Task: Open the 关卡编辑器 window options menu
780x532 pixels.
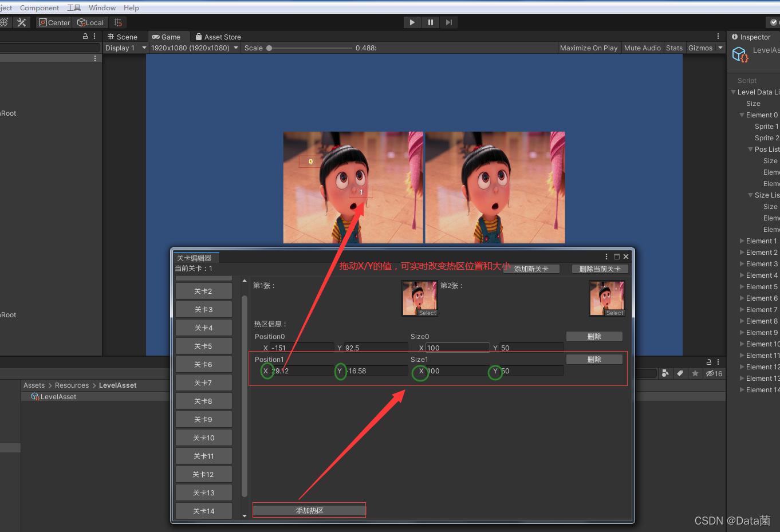Action: [x=606, y=257]
